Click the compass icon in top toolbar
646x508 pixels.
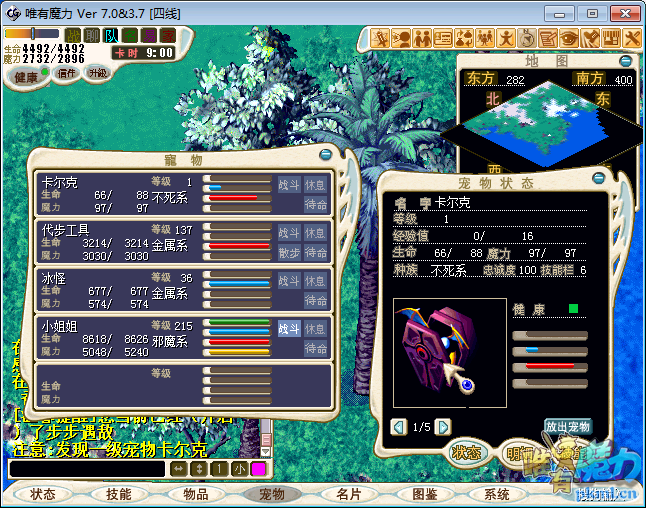click(527, 39)
